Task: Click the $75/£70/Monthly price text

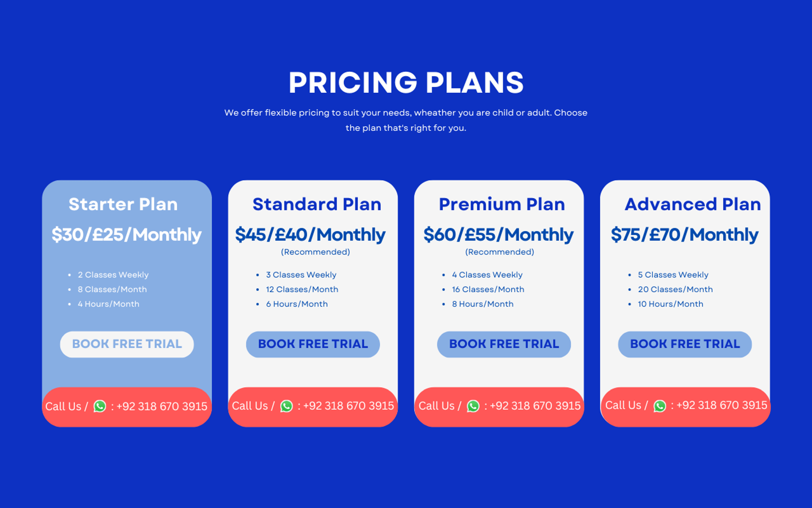Action: click(685, 235)
